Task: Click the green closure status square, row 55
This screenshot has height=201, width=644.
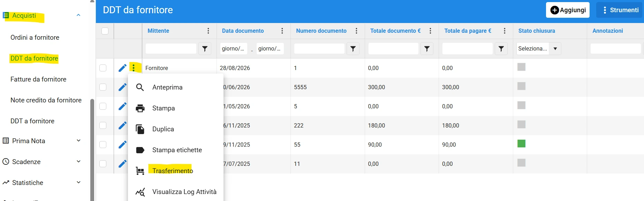Action: (521, 144)
